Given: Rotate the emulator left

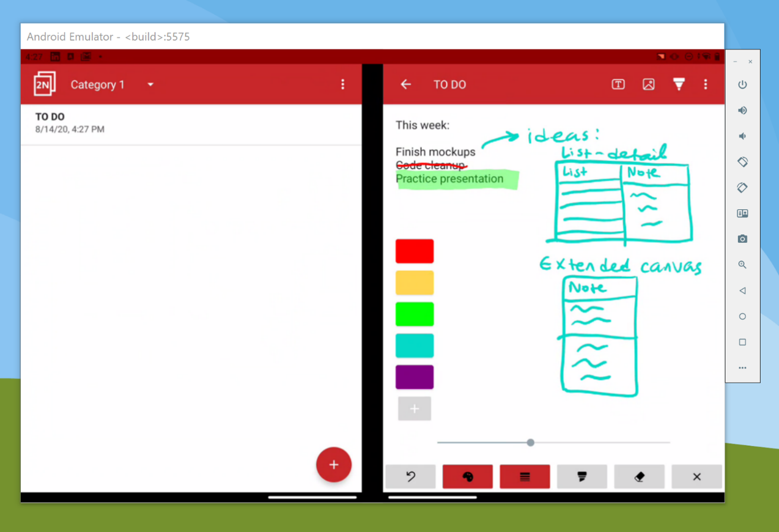Looking at the screenshot, I should (x=742, y=162).
